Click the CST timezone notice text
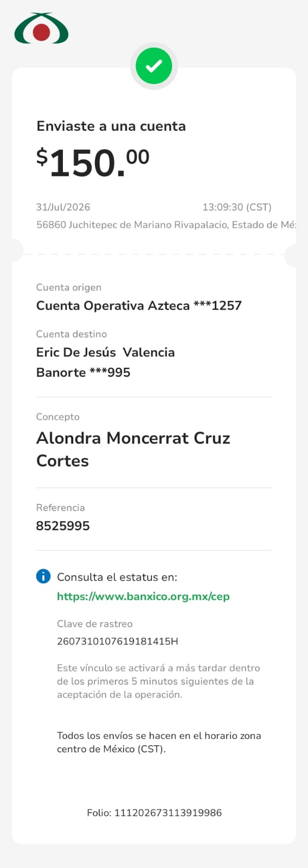The width and height of the screenshot is (308, 868). point(159,742)
